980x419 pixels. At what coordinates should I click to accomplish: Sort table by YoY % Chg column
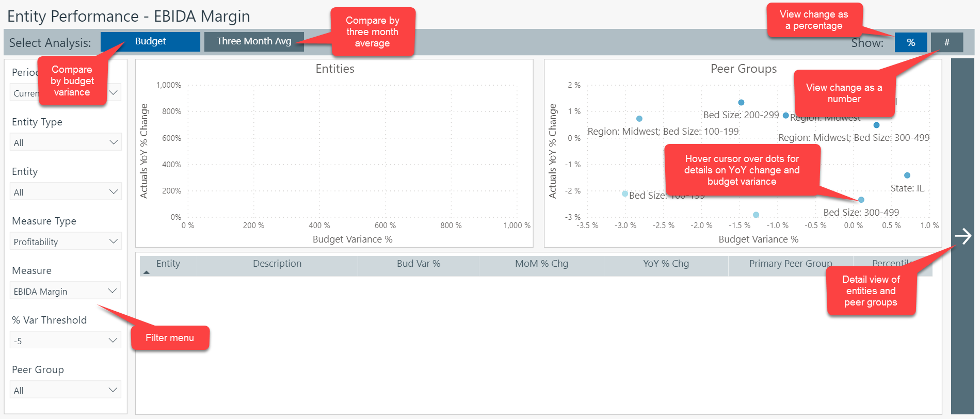tap(666, 264)
